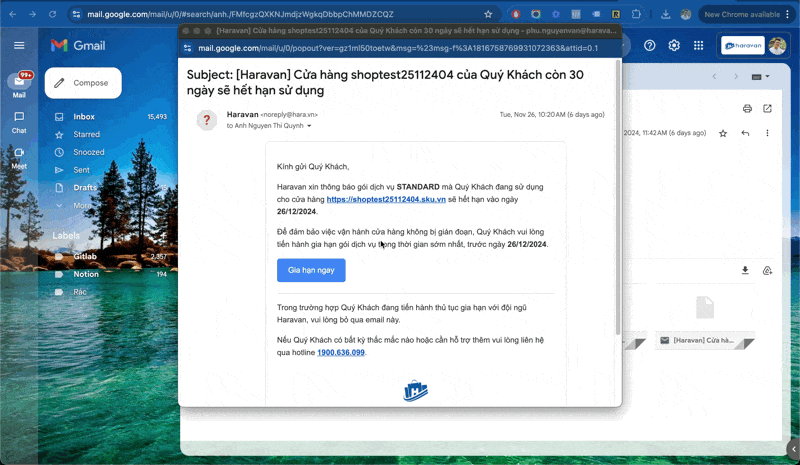Viewport: 800px width, 465px height.
Task: Go to older email arrow
Action: (x=736, y=77)
